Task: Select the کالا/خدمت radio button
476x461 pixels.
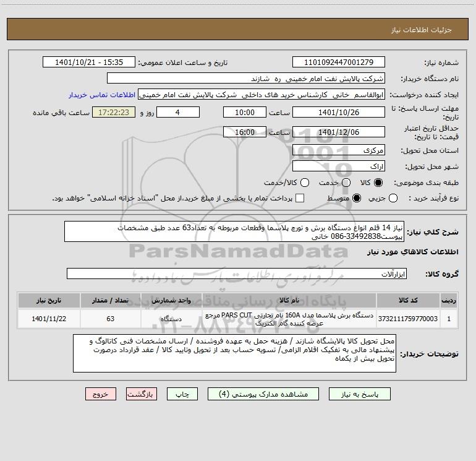Action: click(x=305, y=183)
